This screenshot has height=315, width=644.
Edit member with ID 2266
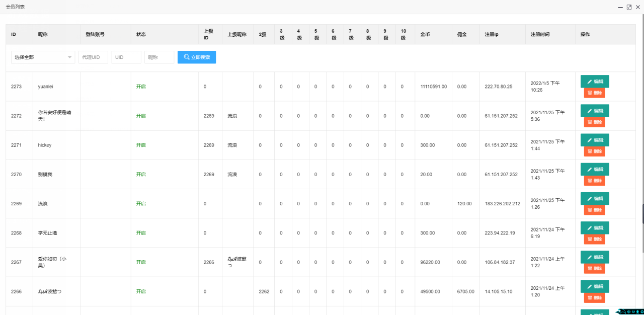coord(595,286)
